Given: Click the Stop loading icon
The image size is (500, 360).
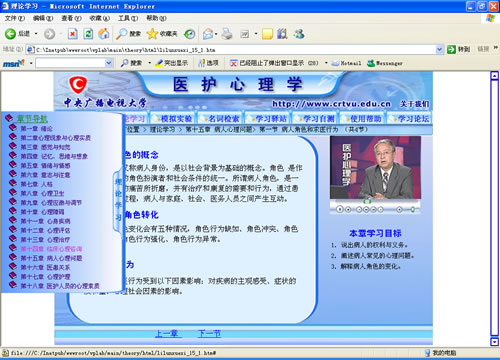Looking at the screenshot, I should coord(72,34).
